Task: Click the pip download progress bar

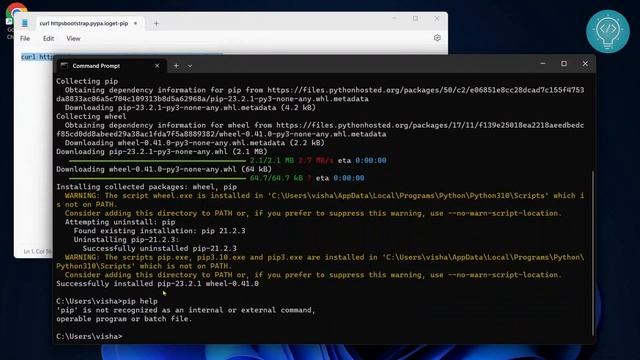Action: (x=157, y=161)
